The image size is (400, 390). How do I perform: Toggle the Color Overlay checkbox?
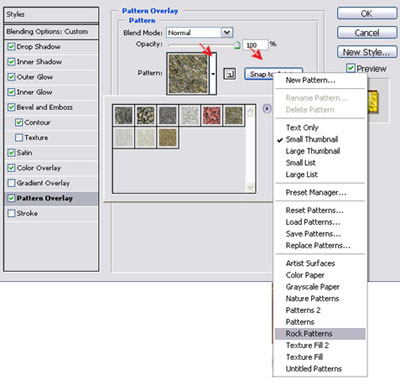11,168
